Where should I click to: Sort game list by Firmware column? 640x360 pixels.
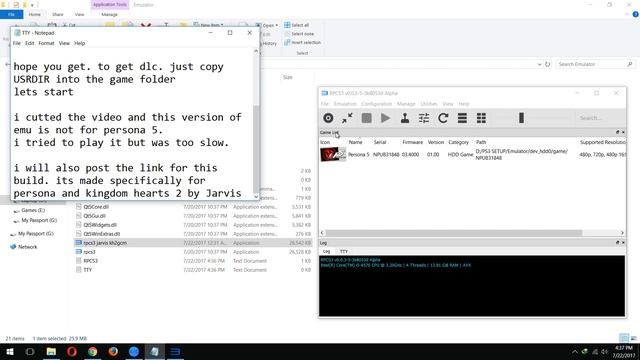pyautogui.click(x=412, y=142)
